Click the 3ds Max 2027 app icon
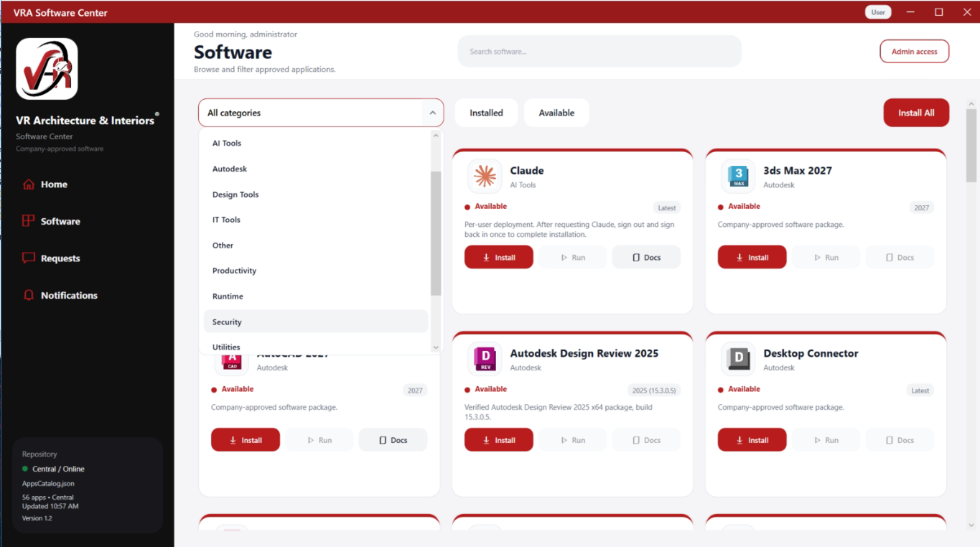 [x=738, y=177]
